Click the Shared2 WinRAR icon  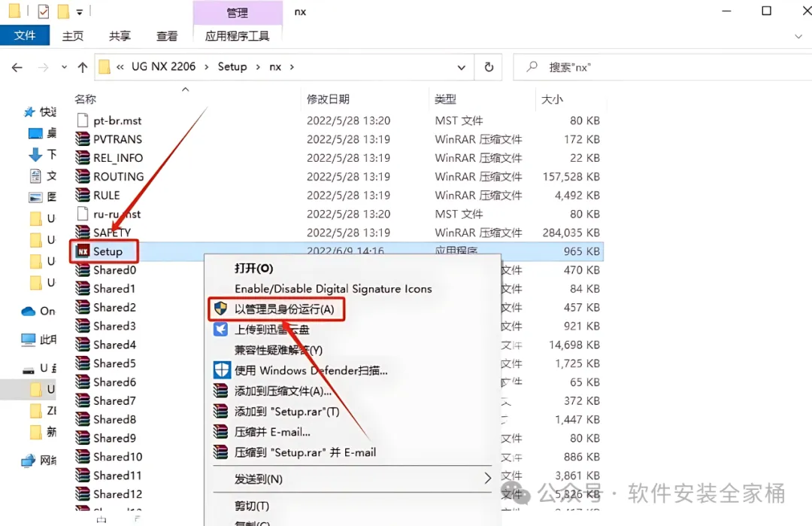pyautogui.click(x=83, y=307)
